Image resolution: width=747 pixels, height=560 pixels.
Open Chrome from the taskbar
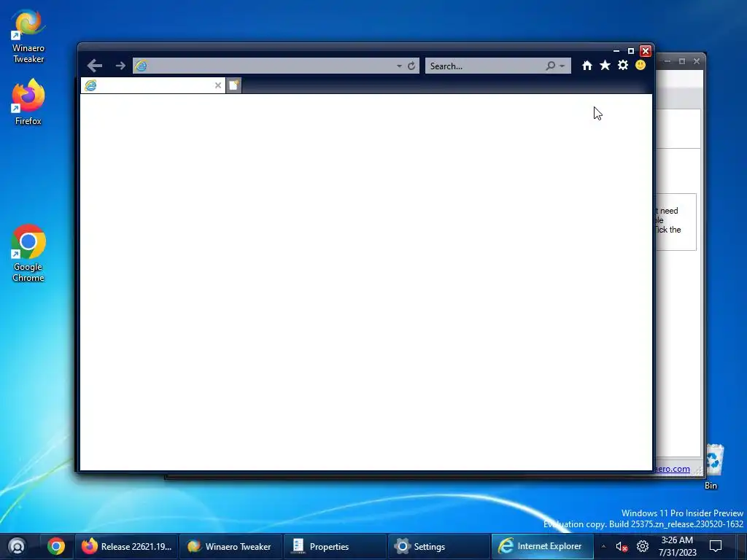(55, 546)
